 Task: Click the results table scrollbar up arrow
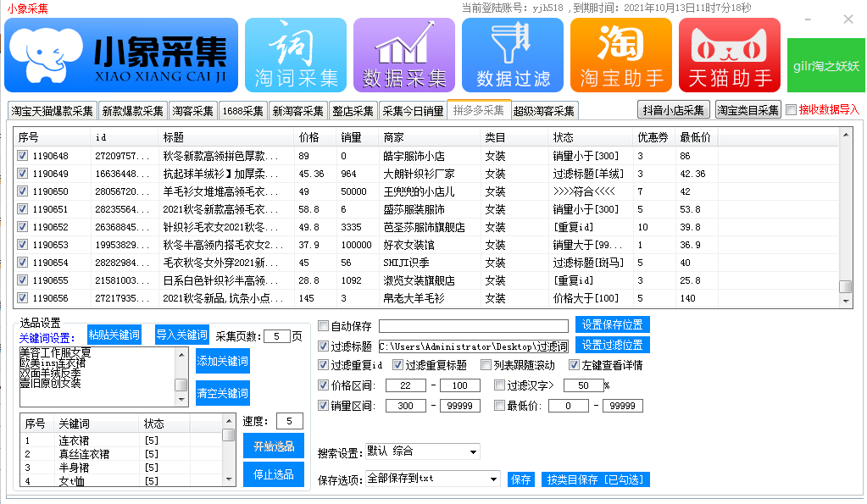point(846,135)
